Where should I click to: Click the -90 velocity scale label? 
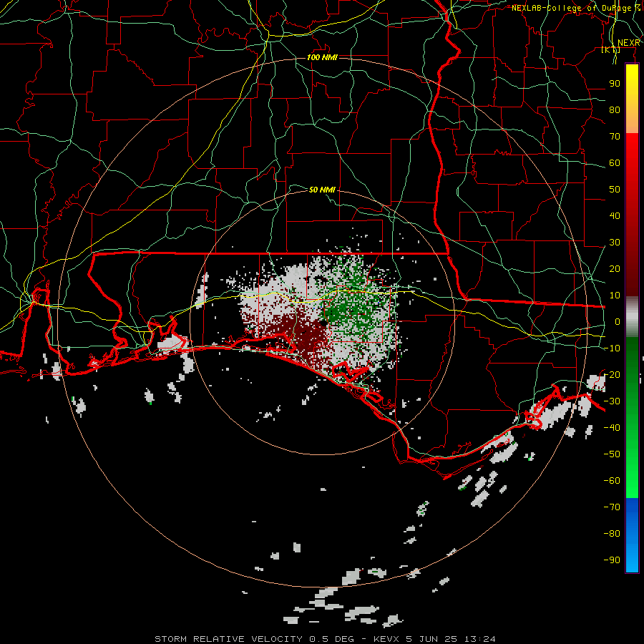612,560
